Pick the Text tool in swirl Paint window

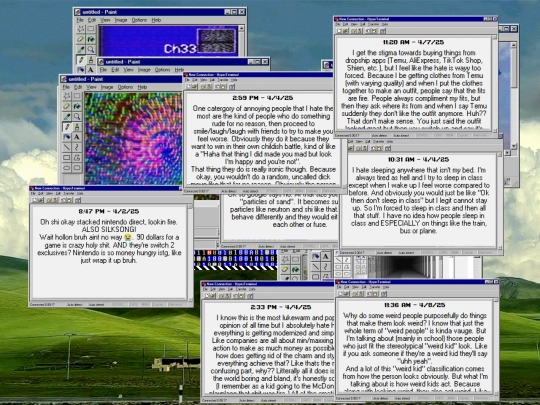[x=76, y=137]
